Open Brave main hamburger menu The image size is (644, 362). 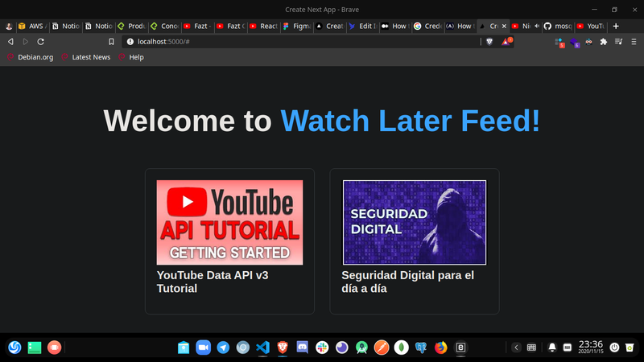click(x=634, y=42)
